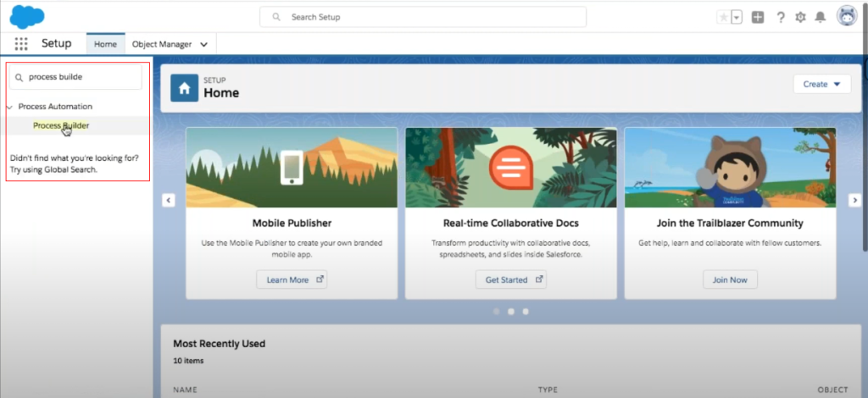
Task: Switch to the Home tab
Action: (105, 44)
